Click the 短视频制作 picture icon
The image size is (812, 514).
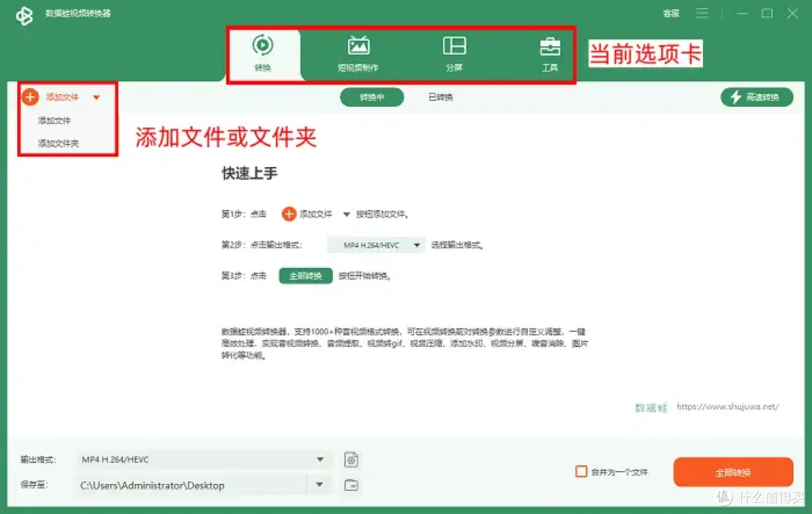click(359, 46)
